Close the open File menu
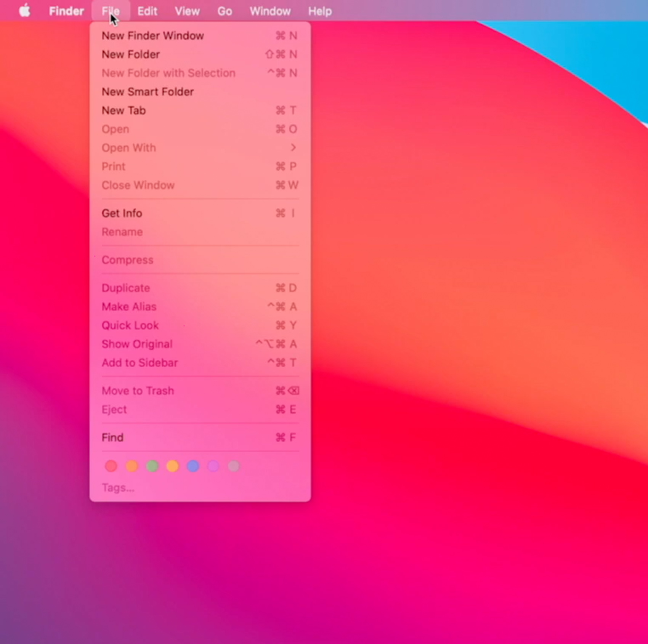 tap(111, 11)
